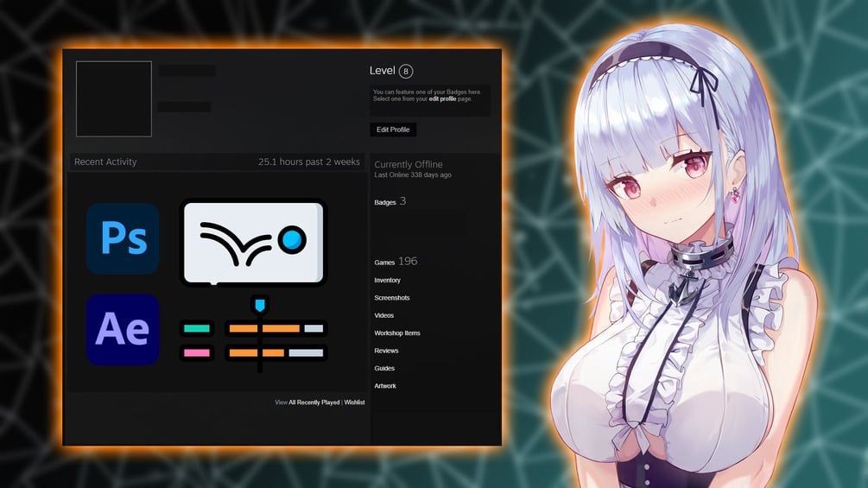The image size is (868, 488).
Task: Open the Workshop Items link
Action: click(397, 333)
